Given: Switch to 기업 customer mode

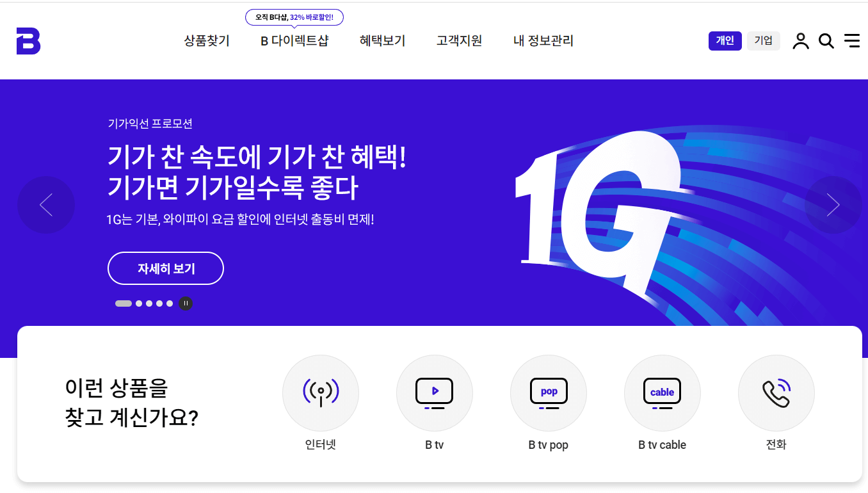Looking at the screenshot, I should [764, 41].
